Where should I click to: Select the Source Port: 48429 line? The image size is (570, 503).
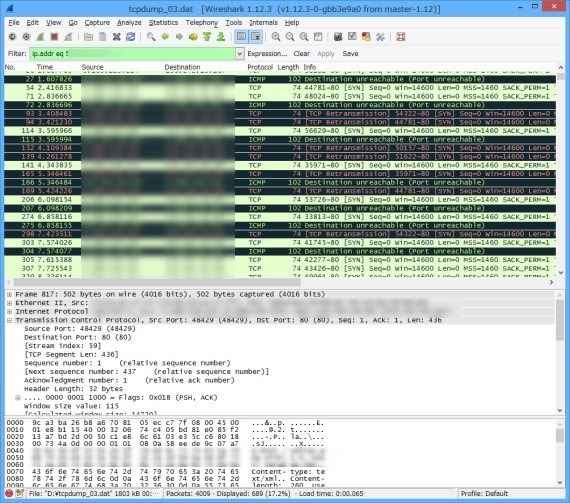[x=80, y=329]
